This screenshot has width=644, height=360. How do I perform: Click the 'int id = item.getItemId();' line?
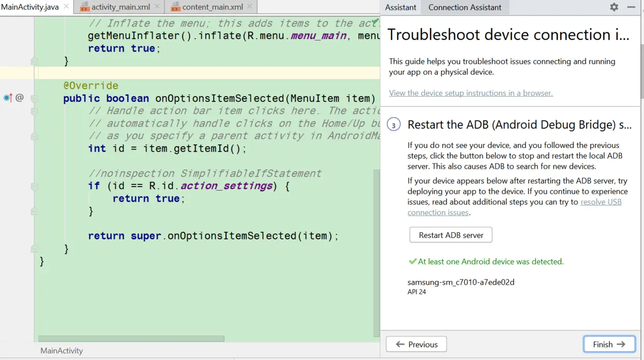(x=167, y=149)
